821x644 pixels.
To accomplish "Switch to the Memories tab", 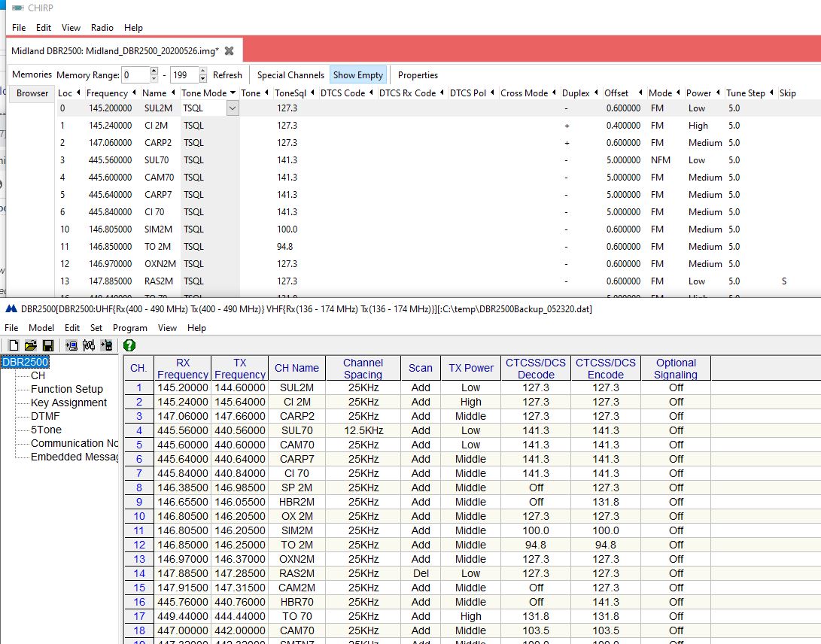I will (x=32, y=74).
